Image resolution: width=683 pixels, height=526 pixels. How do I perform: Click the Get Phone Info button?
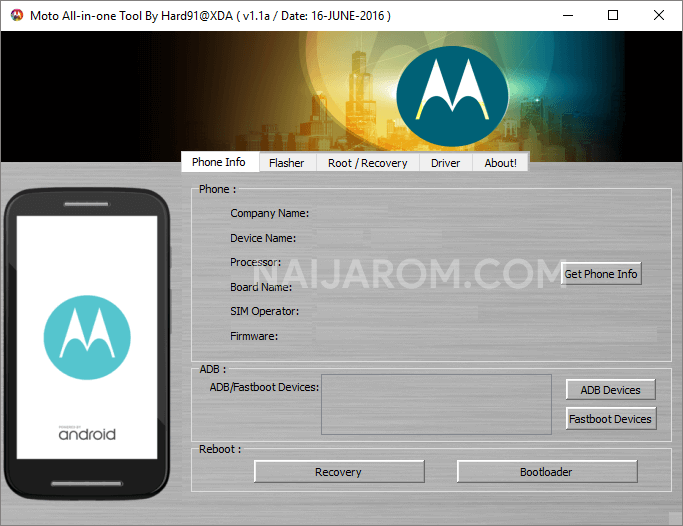coord(601,274)
